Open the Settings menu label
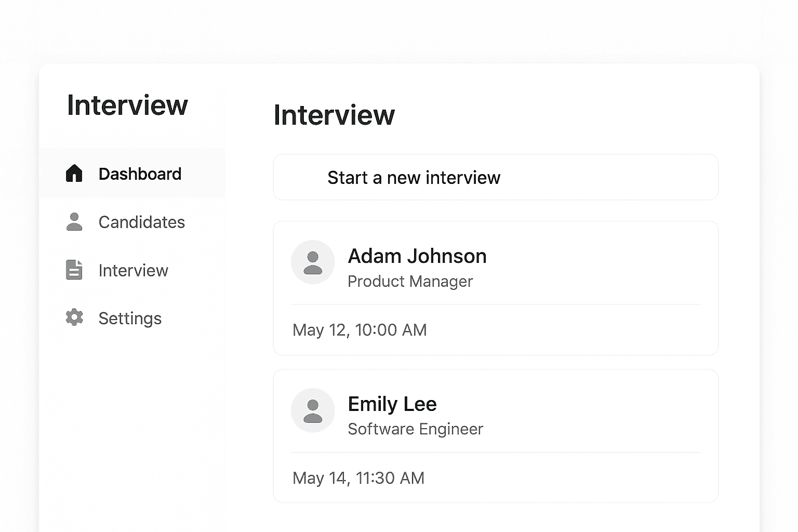Image resolution: width=798 pixels, height=532 pixels. pyautogui.click(x=130, y=318)
